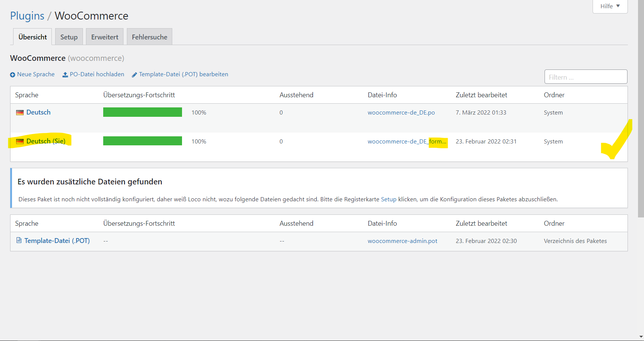This screenshot has height=341, width=644.
Task: Sort first table by Ausstehend column
Action: 296,95
